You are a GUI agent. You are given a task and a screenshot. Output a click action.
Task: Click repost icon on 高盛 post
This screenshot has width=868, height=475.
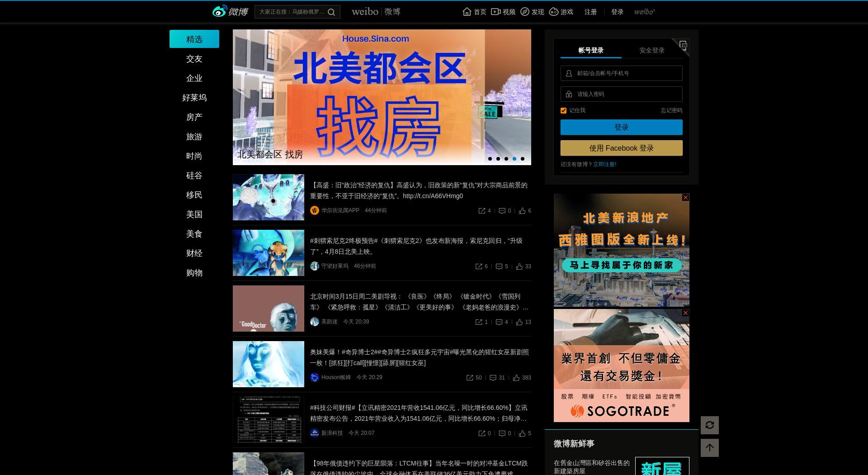482,211
